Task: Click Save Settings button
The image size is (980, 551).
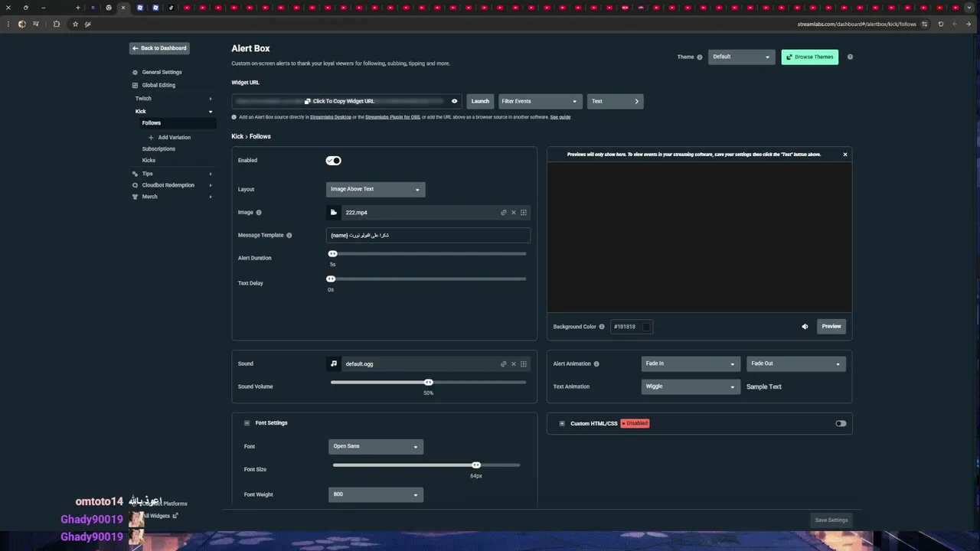Action: click(x=831, y=520)
